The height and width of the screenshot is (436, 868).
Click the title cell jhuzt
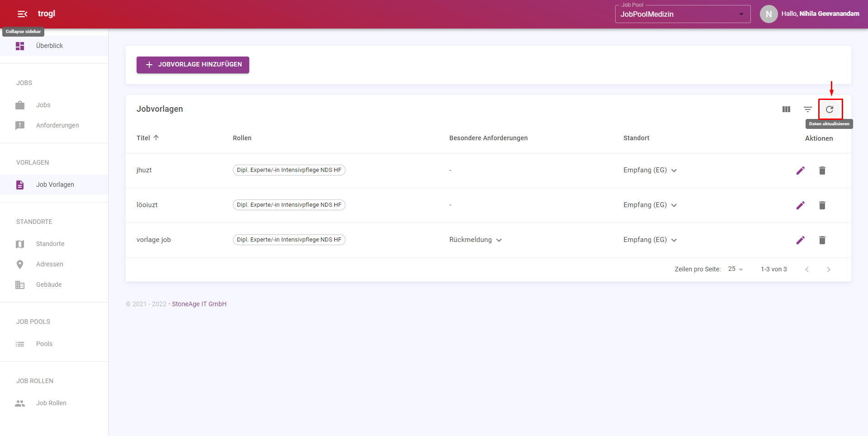tap(144, 170)
